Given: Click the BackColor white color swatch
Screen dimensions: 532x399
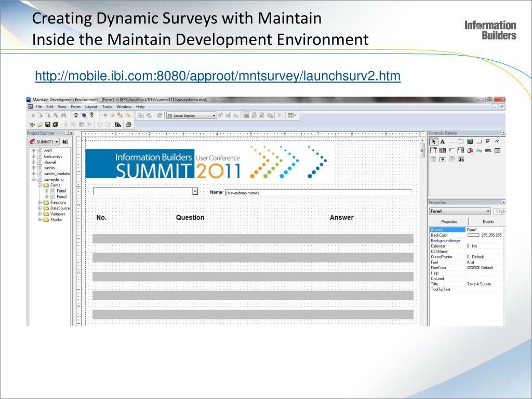Looking at the screenshot, I should (x=473, y=235).
